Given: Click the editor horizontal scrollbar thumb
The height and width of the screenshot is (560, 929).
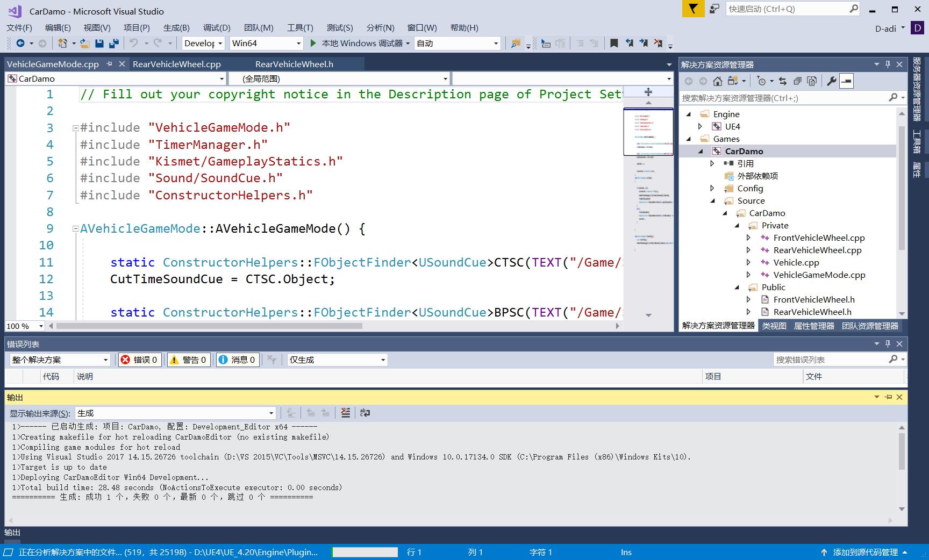Looking at the screenshot, I should (x=210, y=326).
